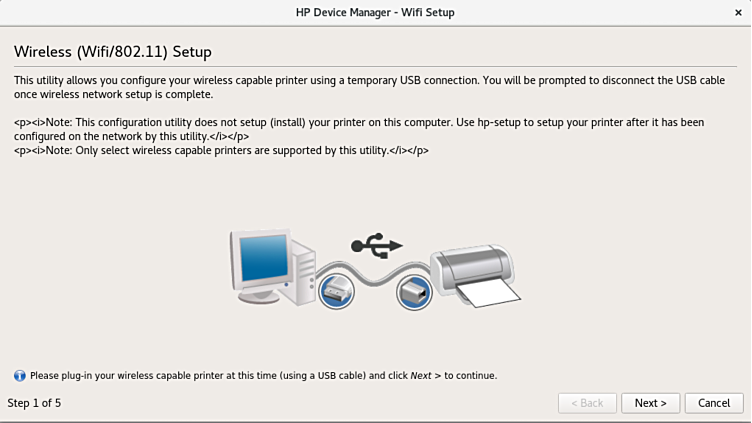Image resolution: width=752 pixels, height=423 pixels.
Task: Click the paper sheet exiting the printer
Action: tap(497, 294)
